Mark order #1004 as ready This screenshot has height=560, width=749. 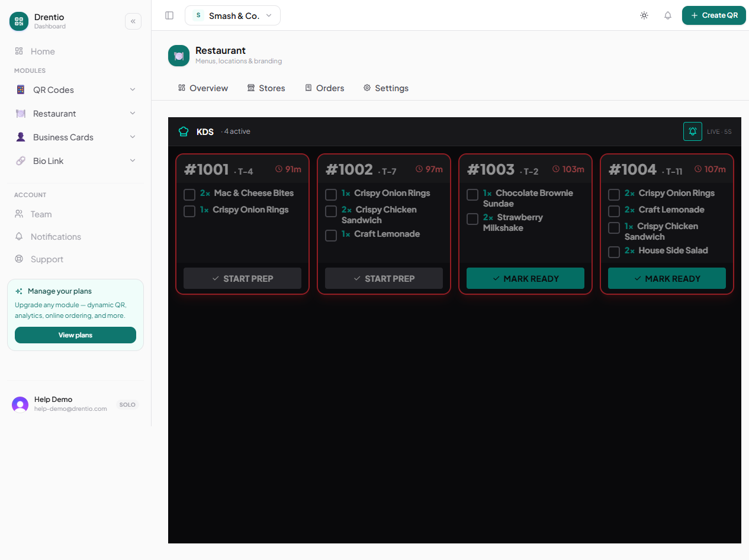coord(667,278)
